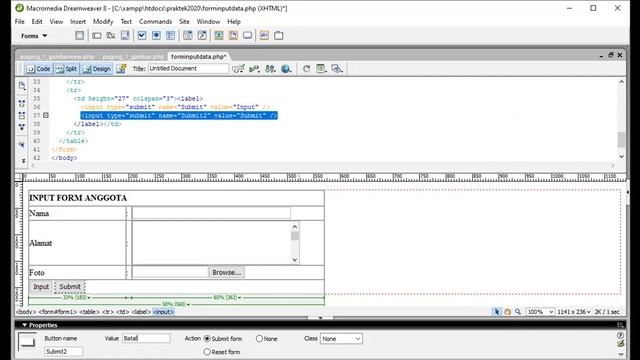Insert a File Field from Forms toolbar
This screenshot has height=360, width=640.
click(x=233, y=36)
